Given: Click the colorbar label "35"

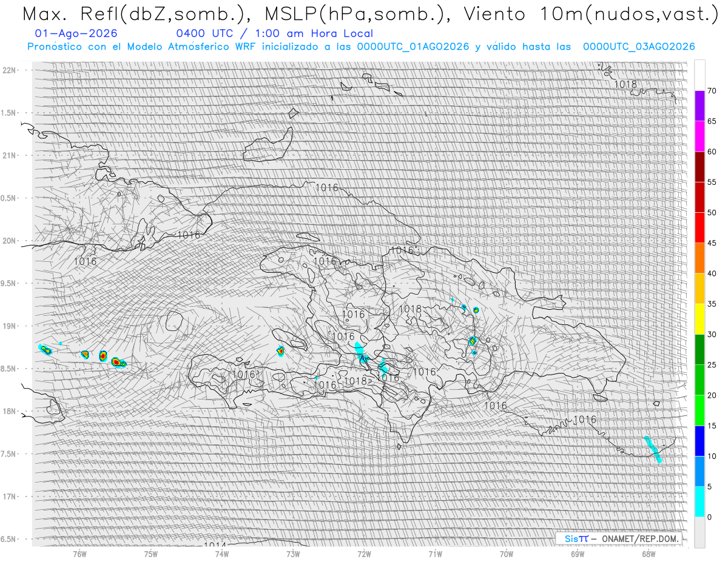Looking at the screenshot, I should coord(712,304).
